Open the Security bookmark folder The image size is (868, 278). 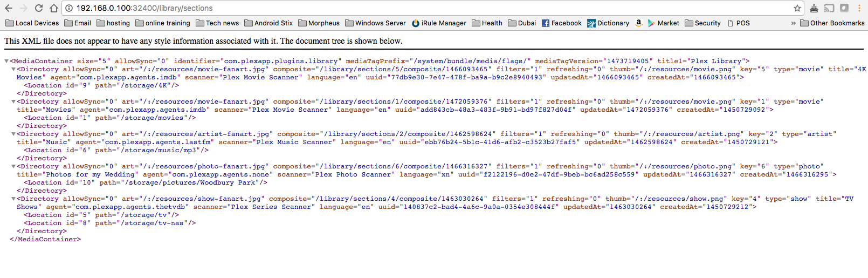point(702,23)
